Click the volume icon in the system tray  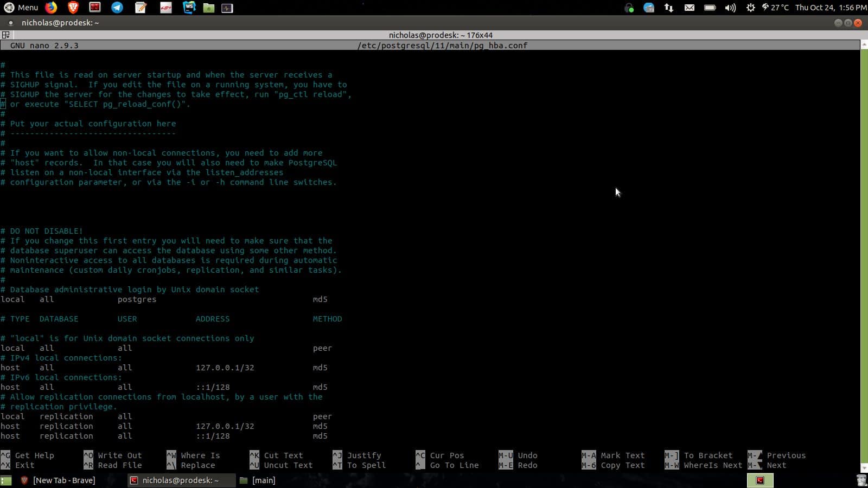[731, 8]
